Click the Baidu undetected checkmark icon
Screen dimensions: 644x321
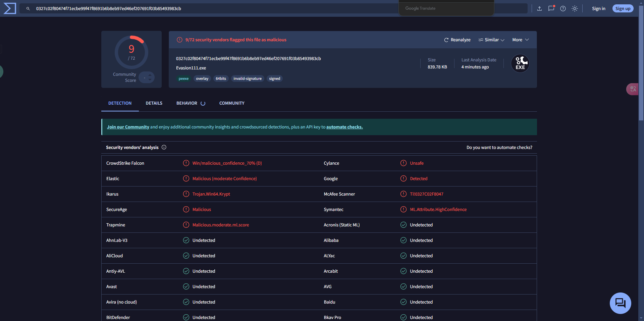[404, 302]
